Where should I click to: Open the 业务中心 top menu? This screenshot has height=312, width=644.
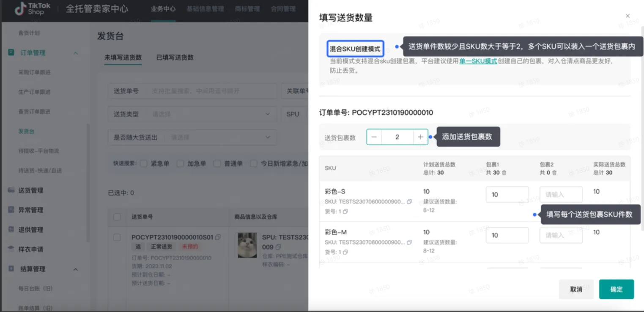(163, 9)
